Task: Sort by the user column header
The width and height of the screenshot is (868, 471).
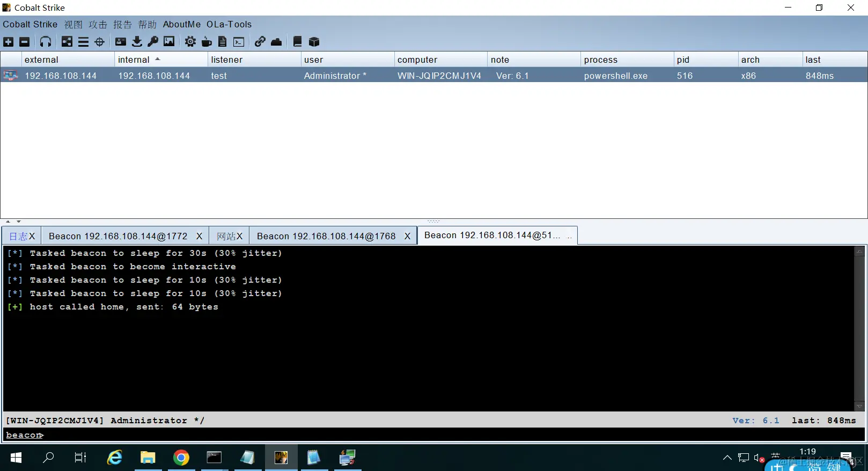Action: 348,60
